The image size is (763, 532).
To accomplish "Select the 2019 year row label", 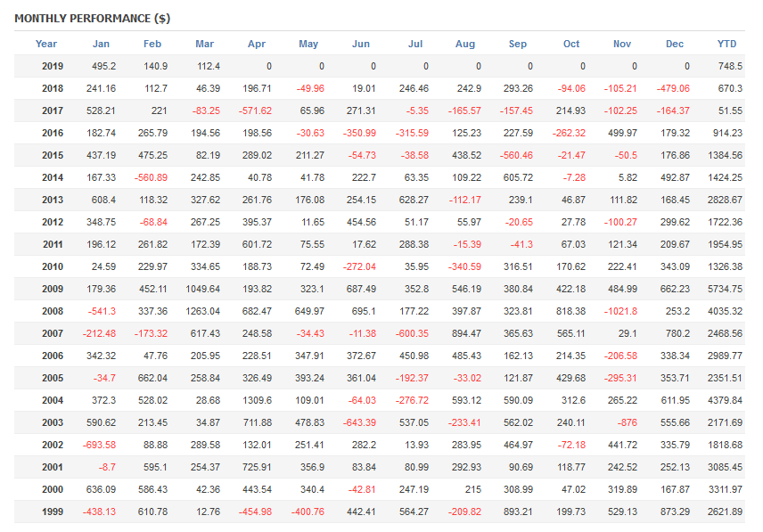I will [x=53, y=66].
